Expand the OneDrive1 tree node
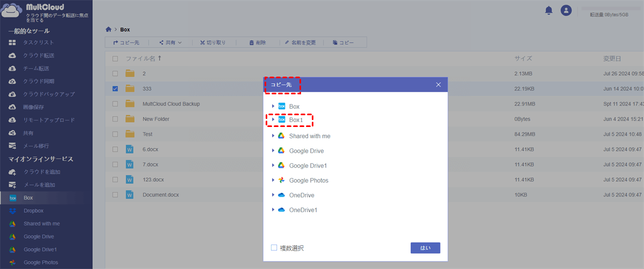 pos(273,210)
